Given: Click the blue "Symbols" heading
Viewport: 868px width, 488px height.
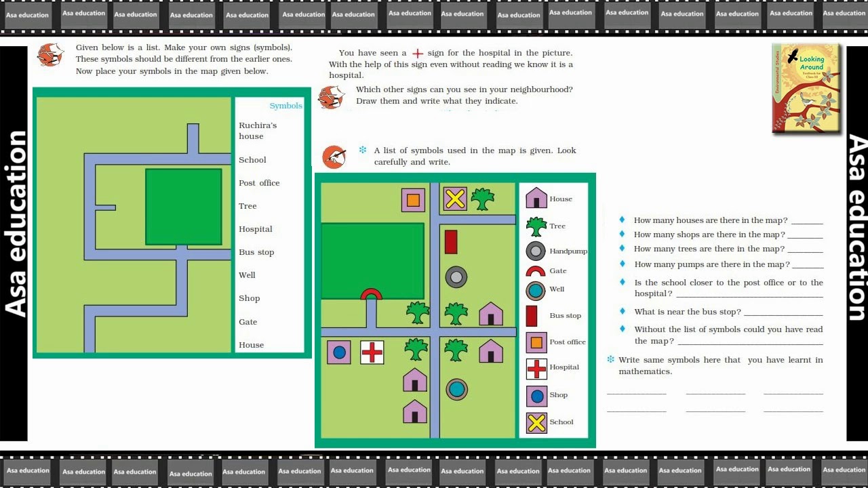Looking at the screenshot, I should click(x=285, y=106).
